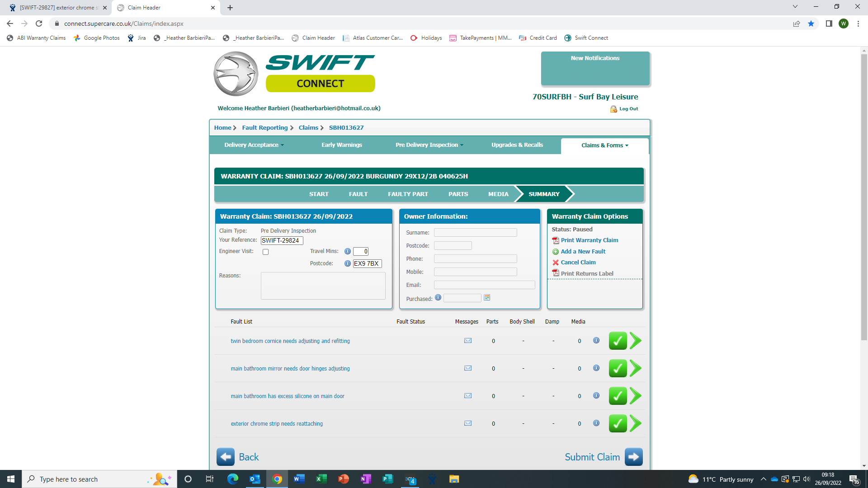Click Add a New Fault link
The width and height of the screenshot is (868, 488).
click(x=583, y=252)
